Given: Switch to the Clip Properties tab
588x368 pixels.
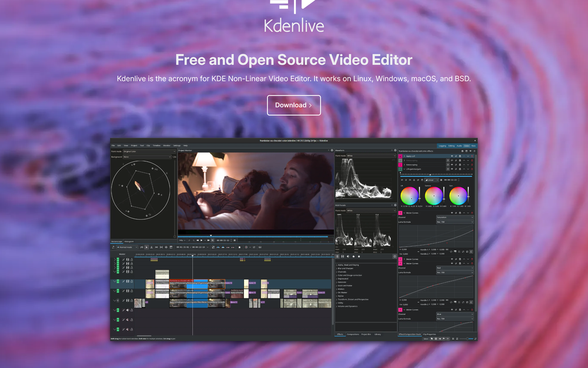Looking at the screenshot, I should tap(429, 334).
